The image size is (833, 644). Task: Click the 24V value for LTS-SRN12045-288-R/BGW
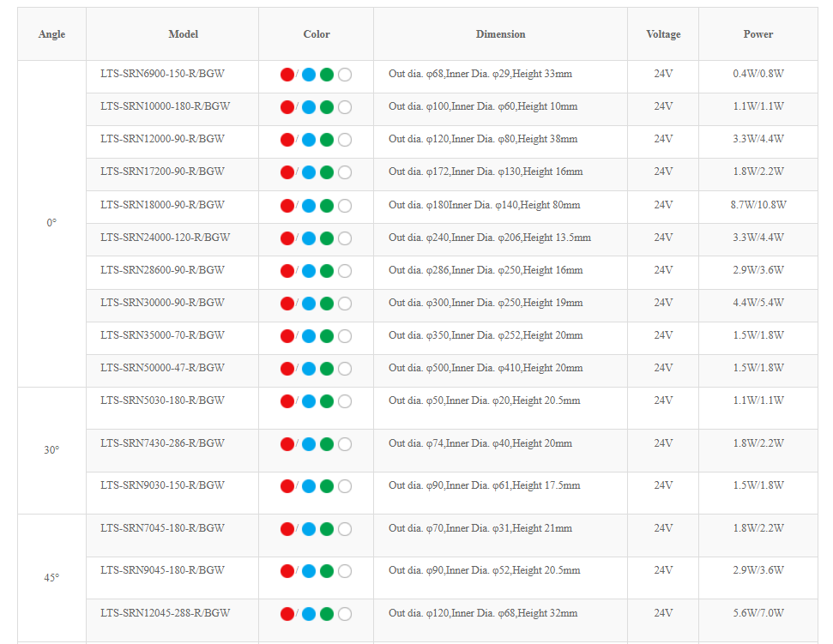pos(663,613)
